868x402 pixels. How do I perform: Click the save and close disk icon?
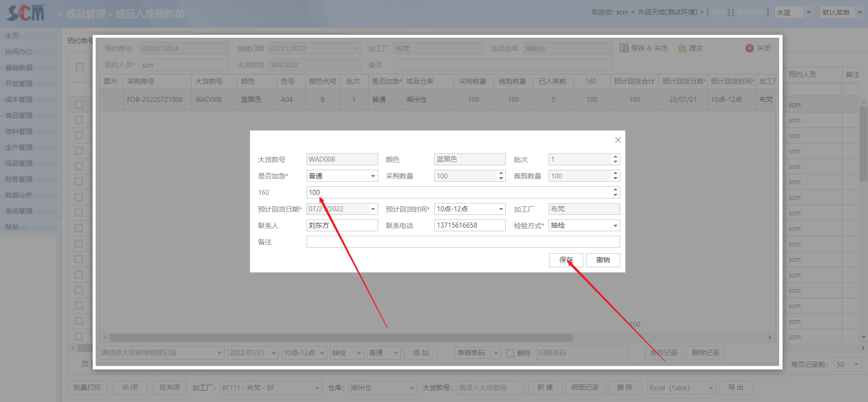tap(624, 48)
